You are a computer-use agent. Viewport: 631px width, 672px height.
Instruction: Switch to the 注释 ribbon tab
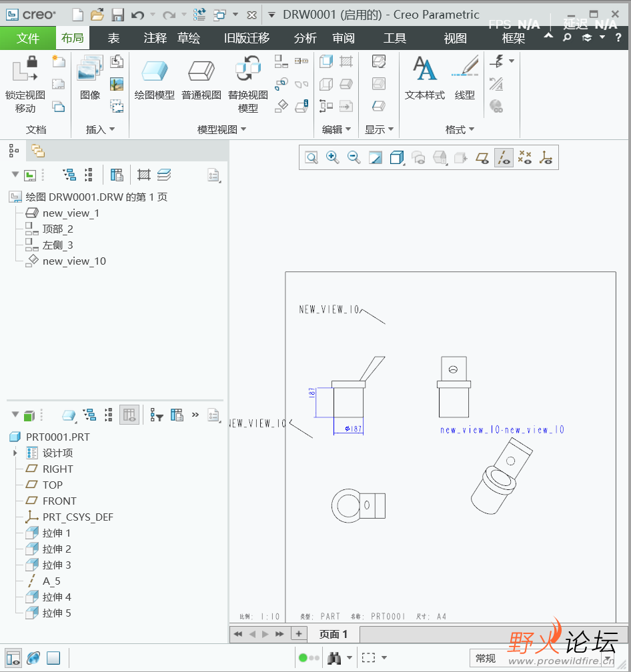click(x=155, y=38)
